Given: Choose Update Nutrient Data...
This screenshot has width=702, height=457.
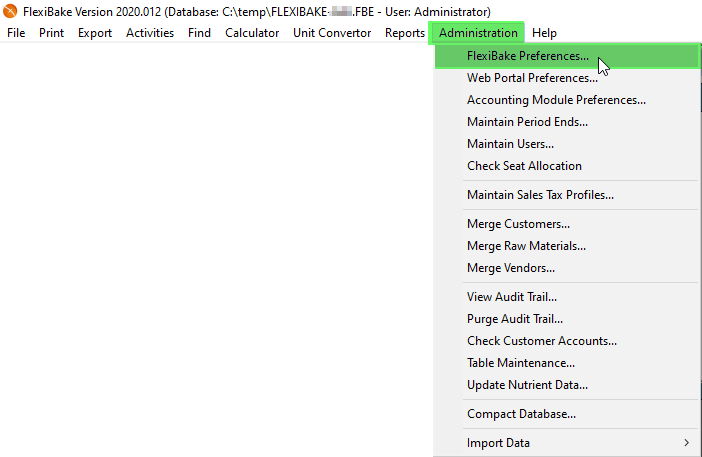Looking at the screenshot, I should pos(567,384).
